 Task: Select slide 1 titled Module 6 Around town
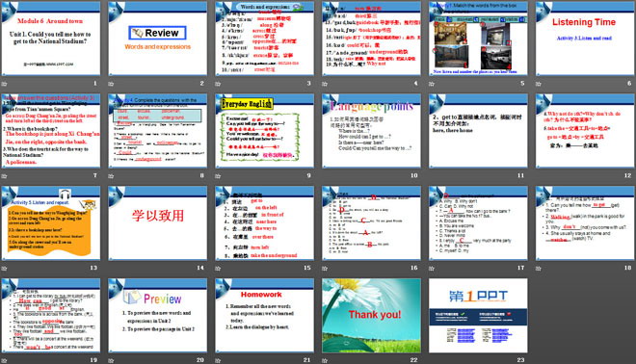click(51, 39)
